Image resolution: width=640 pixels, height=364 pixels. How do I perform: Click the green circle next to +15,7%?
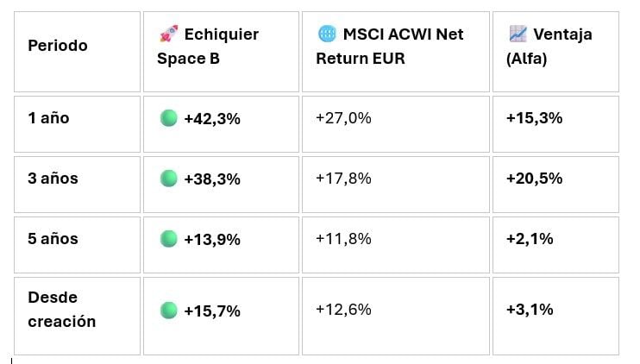pyautogui.click(x=168, y=311)
